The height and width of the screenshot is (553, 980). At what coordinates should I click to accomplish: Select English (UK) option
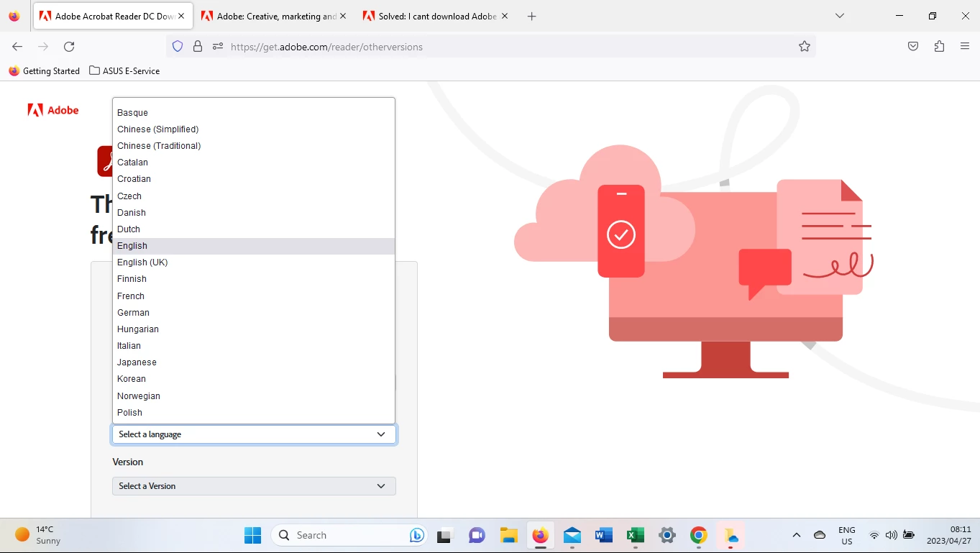(254, 262)
